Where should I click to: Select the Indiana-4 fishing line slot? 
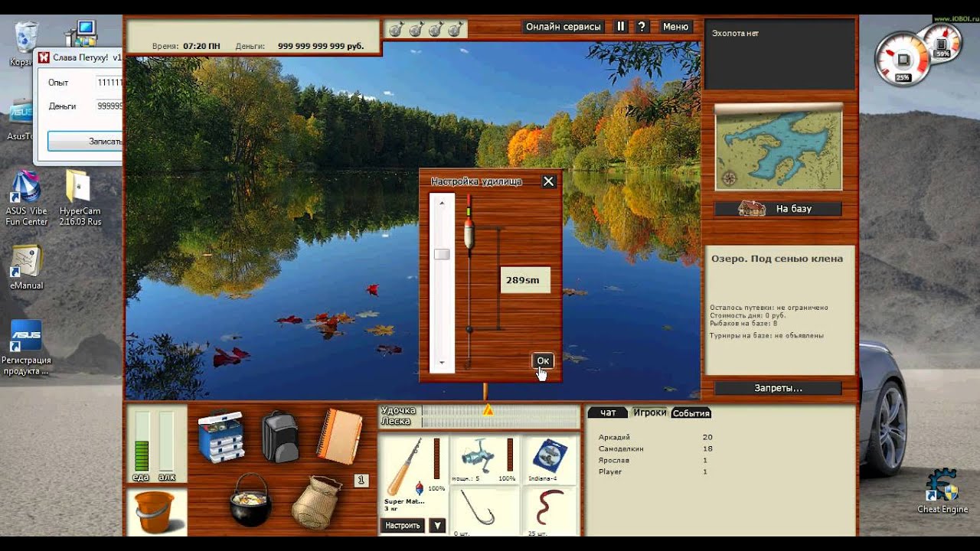(550, 460)
